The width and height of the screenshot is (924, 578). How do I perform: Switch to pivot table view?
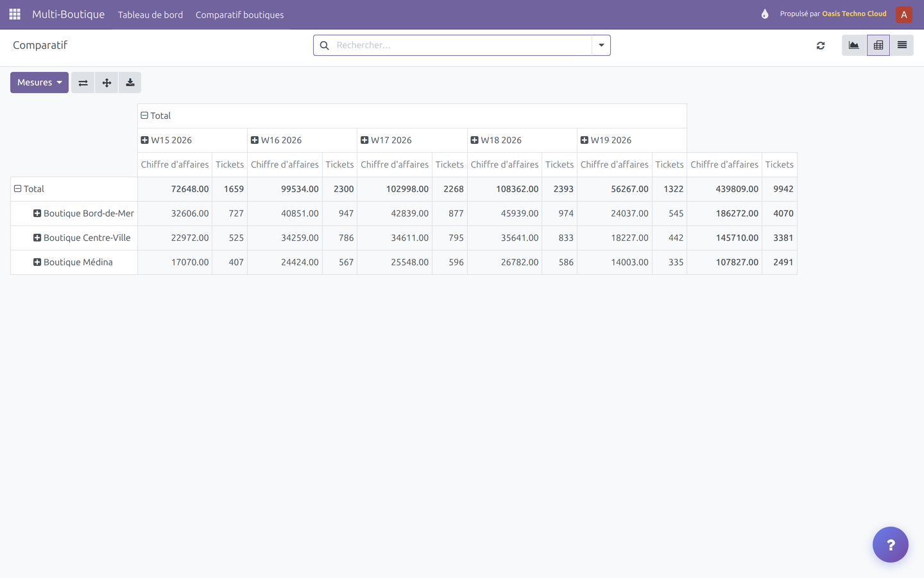click(x=878, y=45)
